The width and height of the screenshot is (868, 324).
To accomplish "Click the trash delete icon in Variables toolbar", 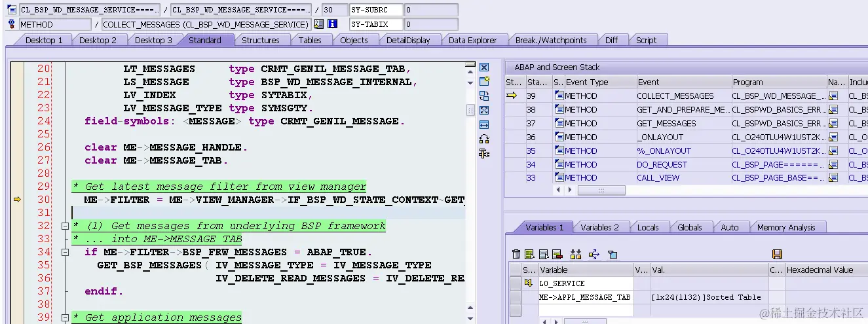I will coord(516,254).
